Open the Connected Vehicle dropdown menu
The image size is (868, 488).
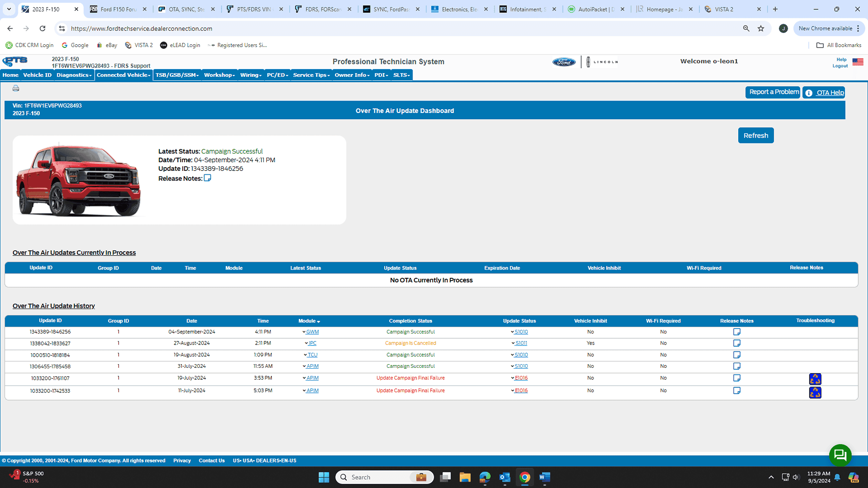[123, 75]
